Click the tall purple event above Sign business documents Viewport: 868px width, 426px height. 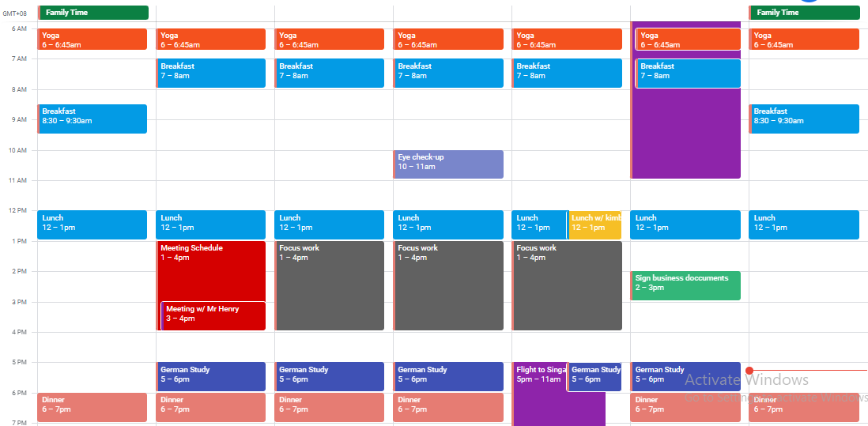tap(685, 134)
